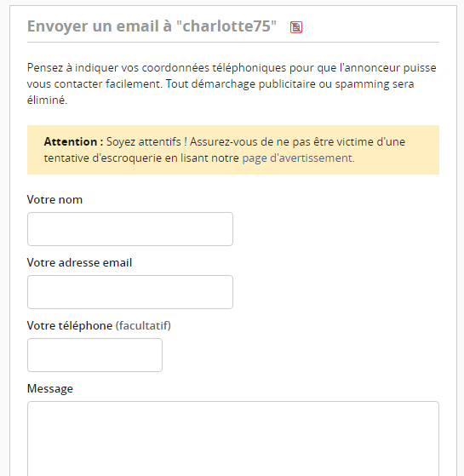
Task: Click the "tentative d'escroquerie" text in banner
Action: click(x=103, y=158)
